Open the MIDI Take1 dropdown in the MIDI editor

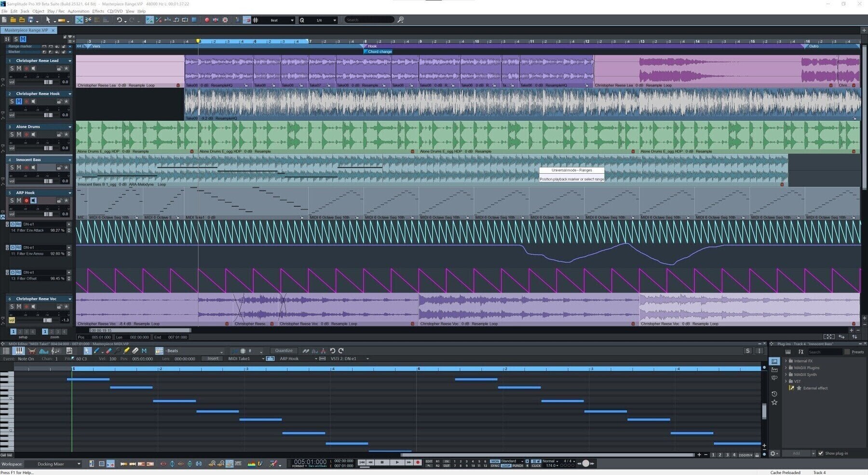[264, 359]
